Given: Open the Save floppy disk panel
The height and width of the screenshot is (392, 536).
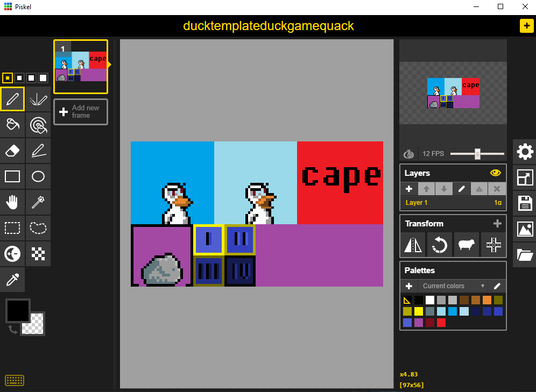Looking at the screenshot, I should tap(525, 203).
